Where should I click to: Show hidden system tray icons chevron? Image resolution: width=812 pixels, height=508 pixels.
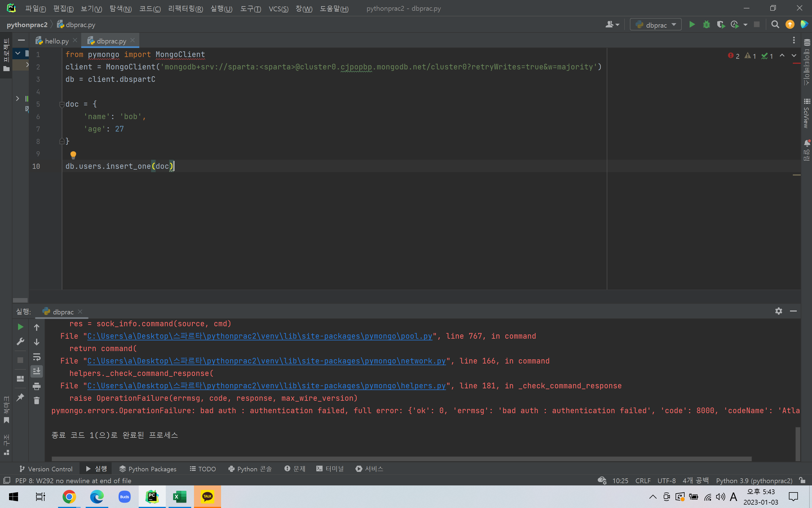point(653,497)
